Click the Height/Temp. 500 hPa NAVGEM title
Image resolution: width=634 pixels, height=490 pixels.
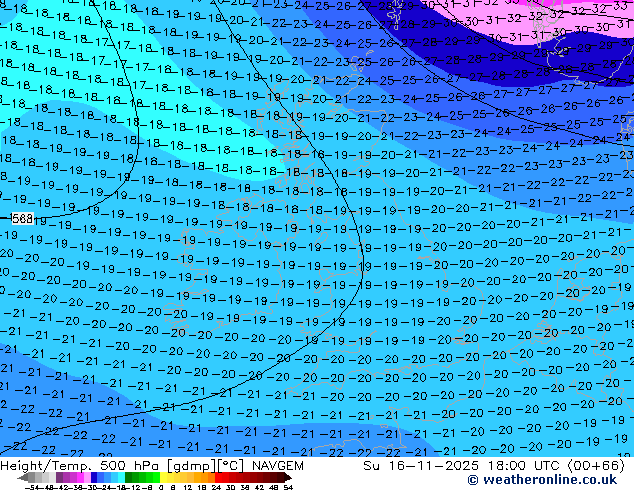click(x=152, y=466)
